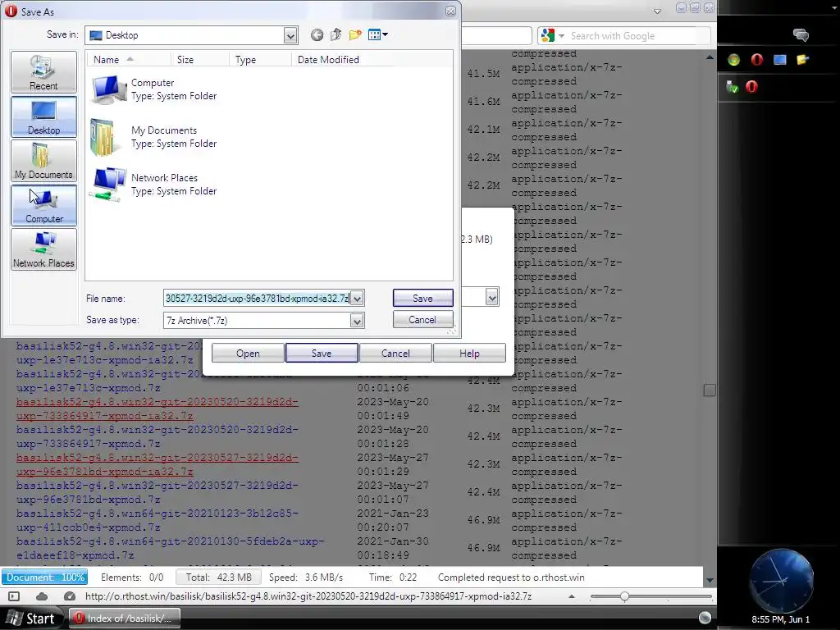840x630 pixels.
Task: Click the show desktop sidebar icon
Action: click(780, 59)
